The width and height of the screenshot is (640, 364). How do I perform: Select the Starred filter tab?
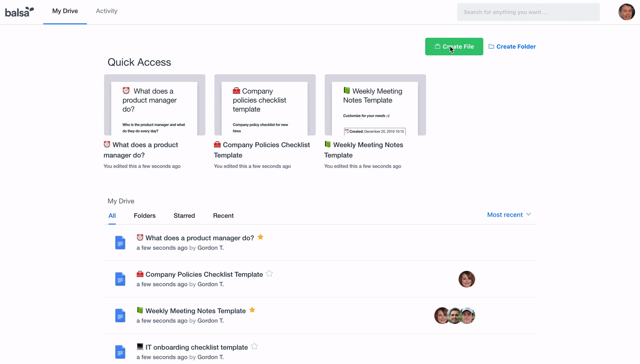click(184, 216)
